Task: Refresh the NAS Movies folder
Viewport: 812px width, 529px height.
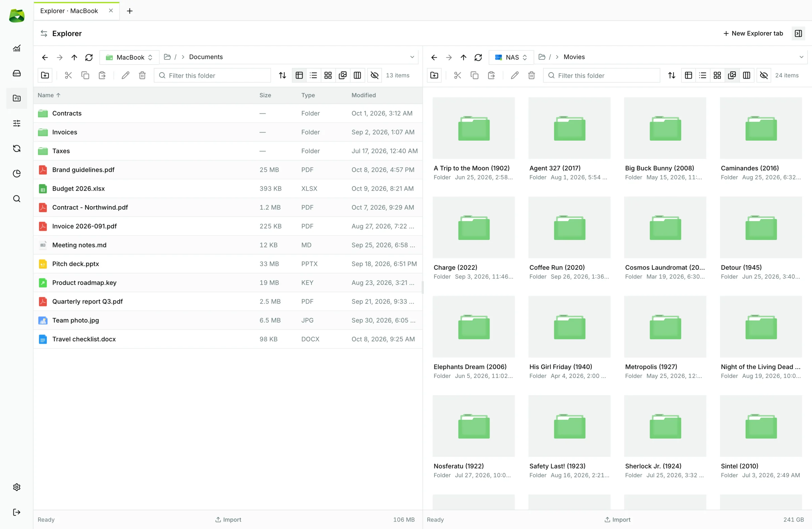Action: coord(478,57)
